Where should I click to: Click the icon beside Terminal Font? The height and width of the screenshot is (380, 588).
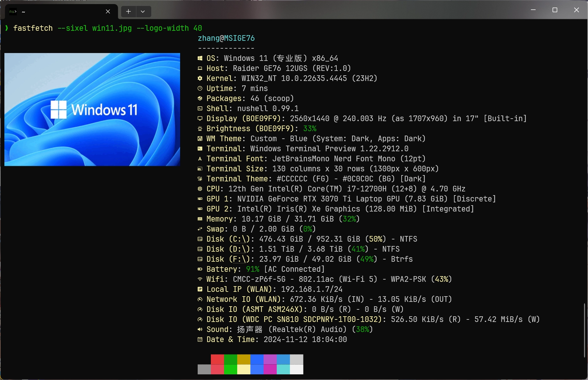[200, 159]
